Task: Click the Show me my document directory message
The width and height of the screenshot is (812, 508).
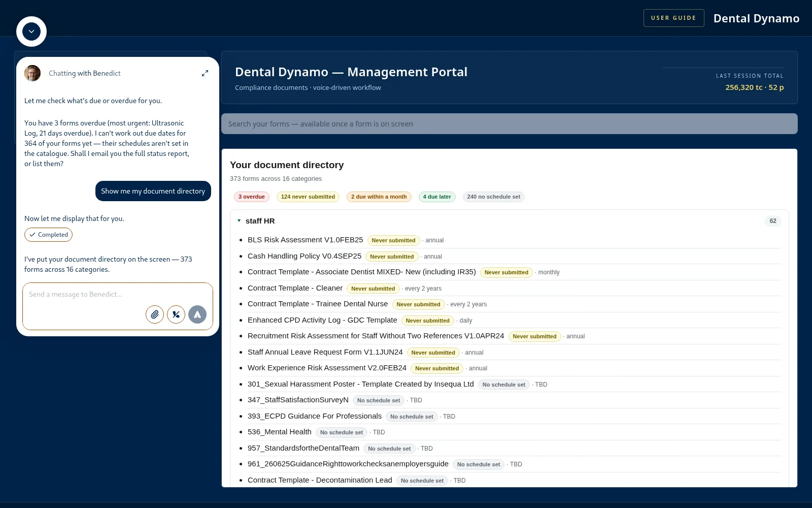Action: tap(153, 191)
